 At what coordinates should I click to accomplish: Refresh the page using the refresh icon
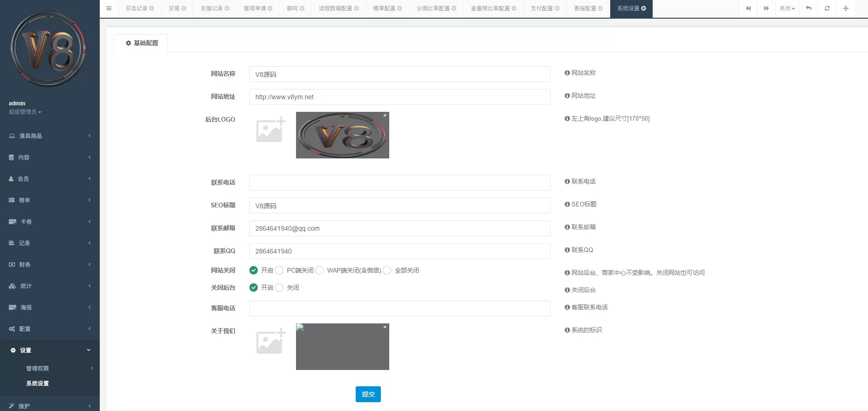827,8
